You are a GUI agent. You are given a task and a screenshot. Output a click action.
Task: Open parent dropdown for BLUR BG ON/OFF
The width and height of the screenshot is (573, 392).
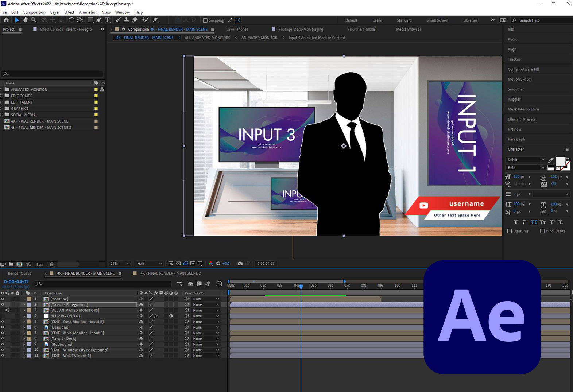click(x=206, y=316)
